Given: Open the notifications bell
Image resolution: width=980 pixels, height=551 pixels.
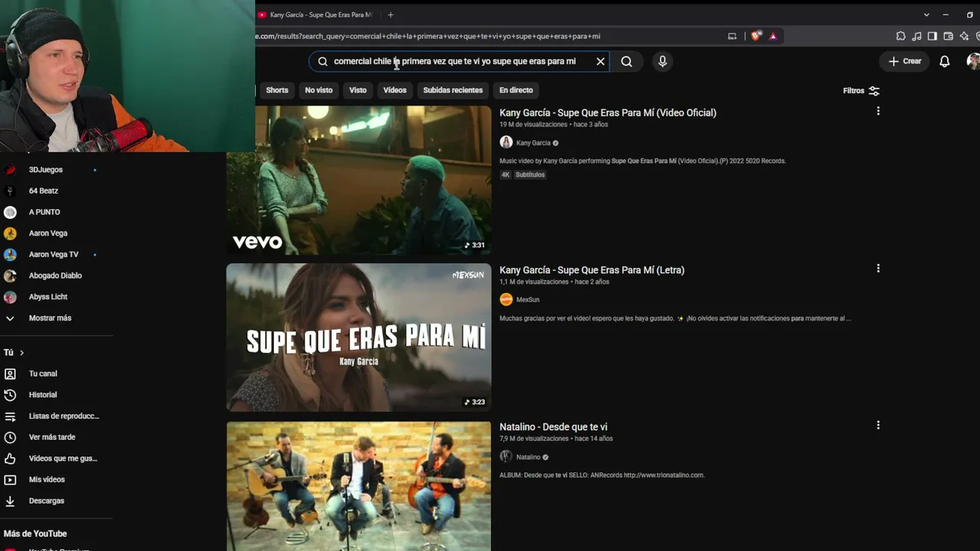Looking at the screenshot, I should pyautogui.click(x=945, y=61).
